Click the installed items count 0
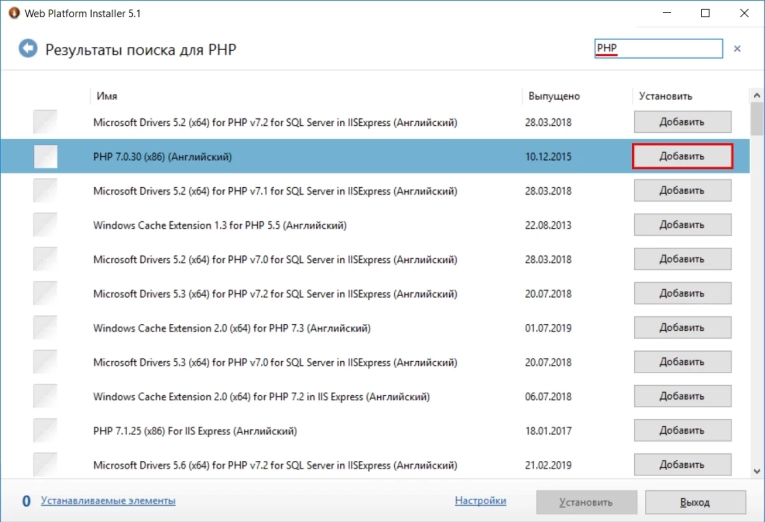 point(26,501)
